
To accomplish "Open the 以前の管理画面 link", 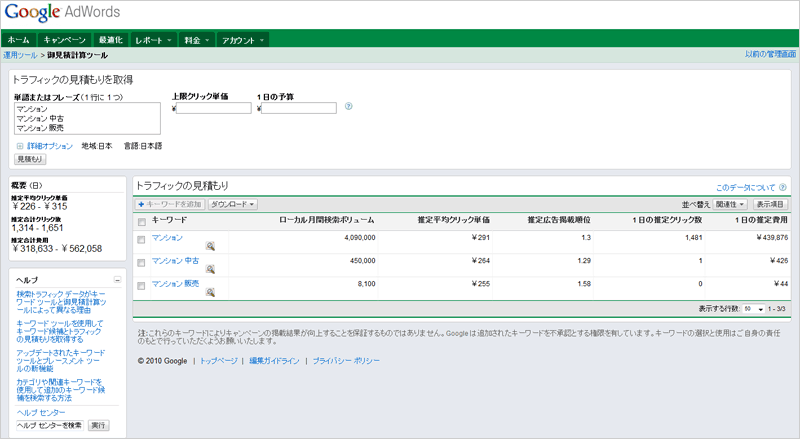I will coord(768,55).
